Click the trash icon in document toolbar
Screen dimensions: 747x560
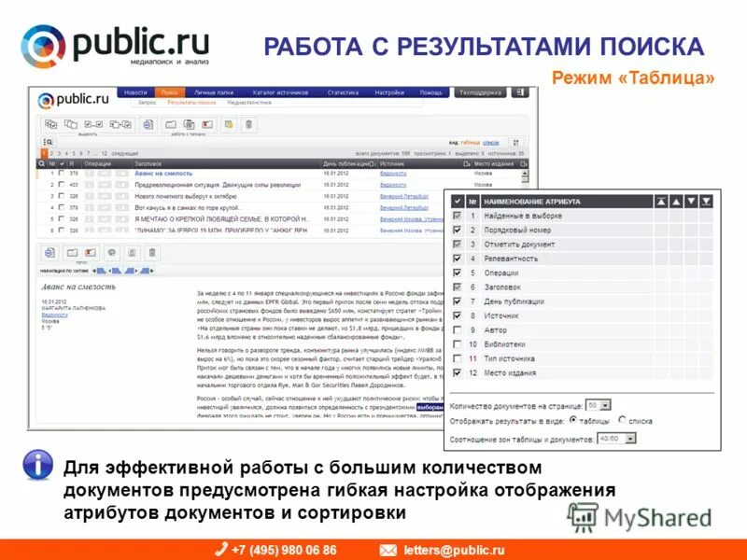coord(152,253)
